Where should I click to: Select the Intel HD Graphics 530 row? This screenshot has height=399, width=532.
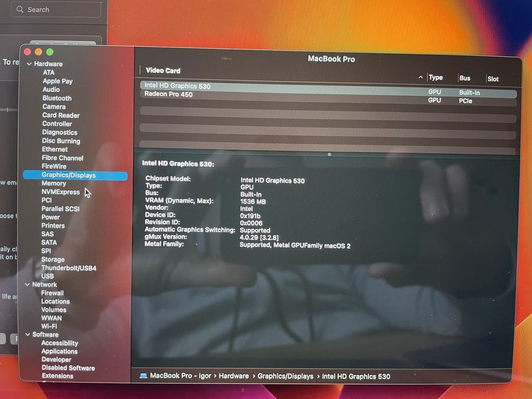point(328,89)
